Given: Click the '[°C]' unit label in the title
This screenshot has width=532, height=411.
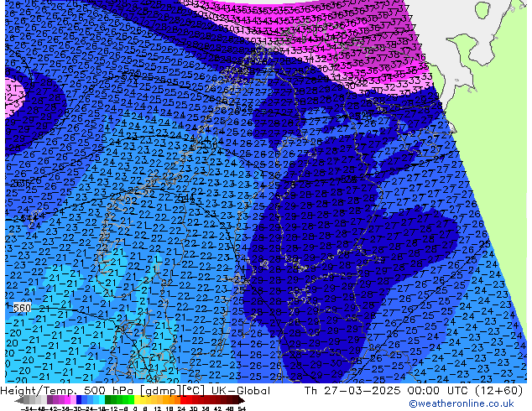Looking at the screenshot, I should (x=194, y=391).
